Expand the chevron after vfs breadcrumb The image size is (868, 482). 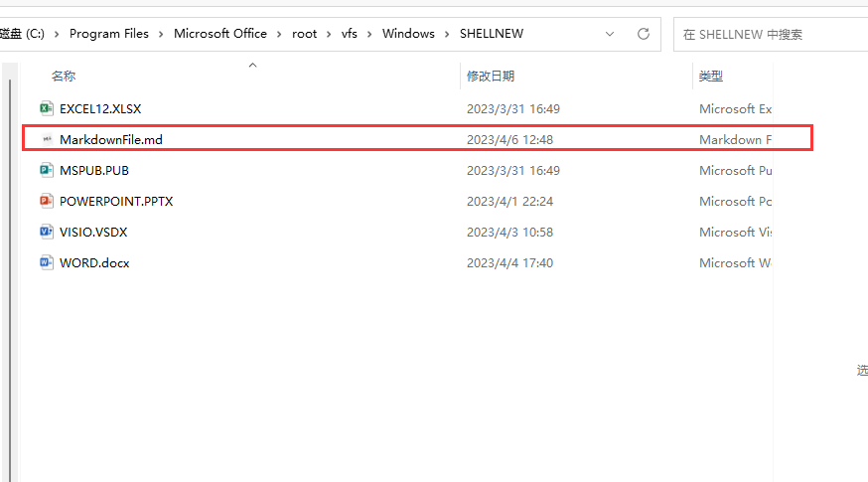pos(369,35)
